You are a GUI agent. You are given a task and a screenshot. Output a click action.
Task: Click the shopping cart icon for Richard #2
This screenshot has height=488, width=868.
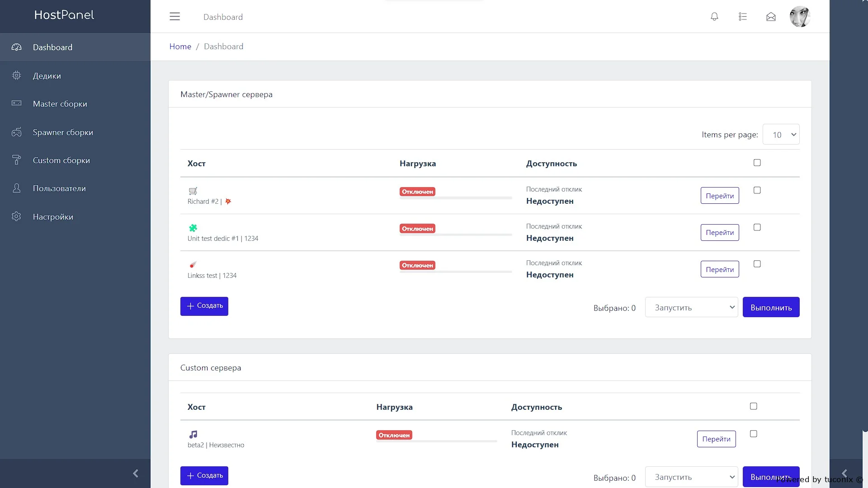pyautogui.click(x=193, y=191)
